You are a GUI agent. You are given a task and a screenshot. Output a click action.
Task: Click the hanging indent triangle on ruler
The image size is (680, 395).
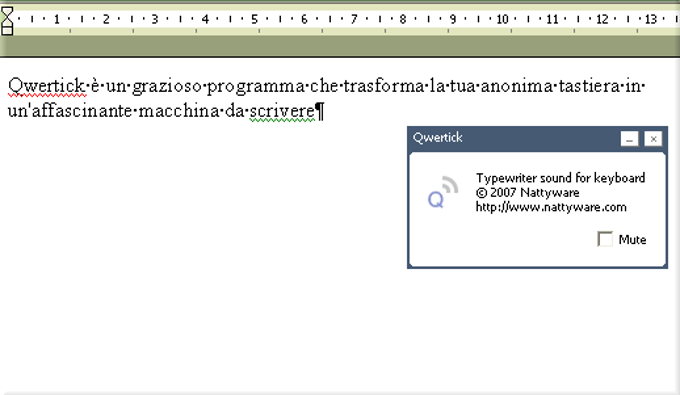tap(7, 21)
